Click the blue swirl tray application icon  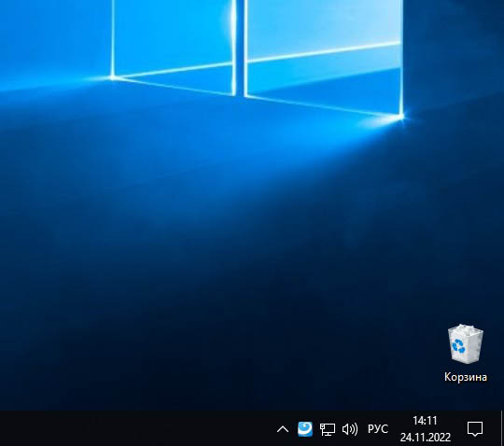pyautogui.click(x=305, y=429)
